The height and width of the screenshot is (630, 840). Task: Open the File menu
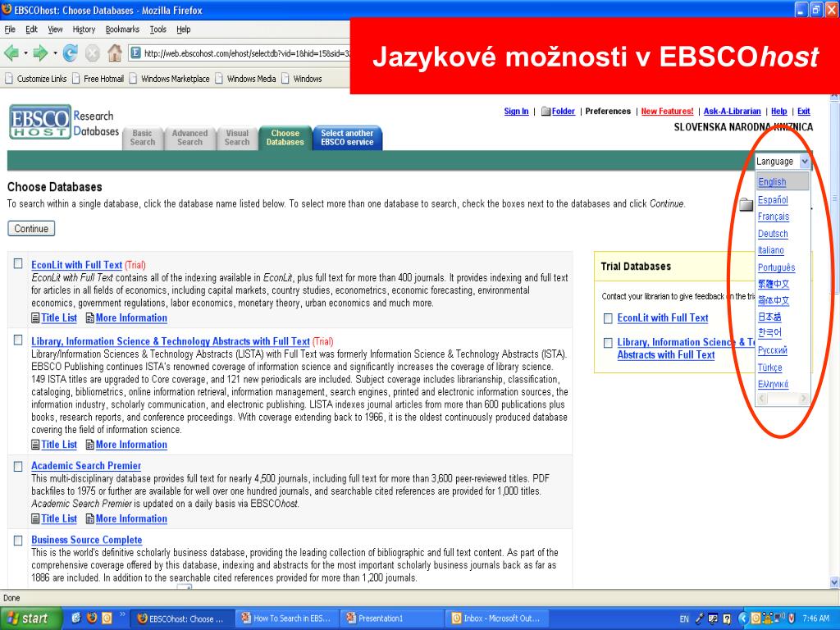10,30
